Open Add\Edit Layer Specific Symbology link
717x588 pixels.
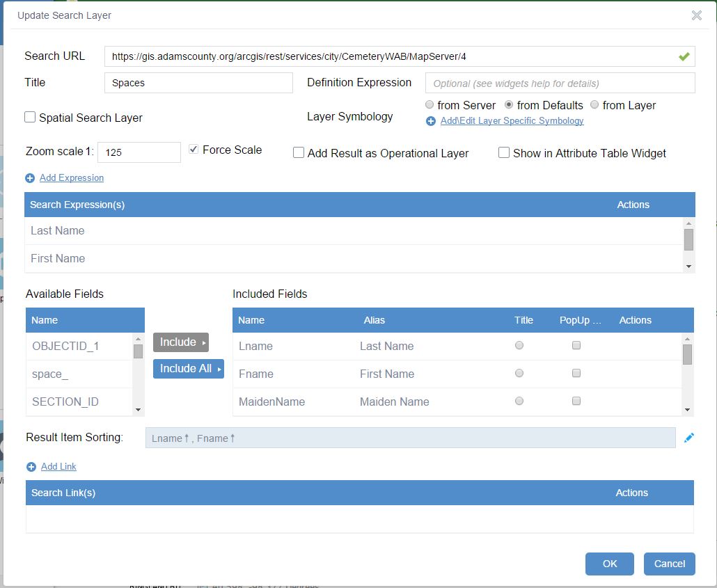coord(512,120)
